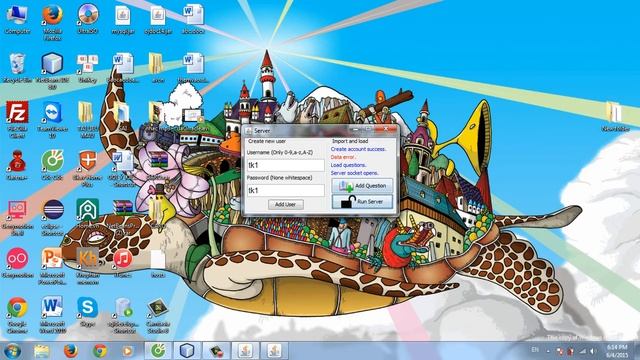The width and height of the screenshot is (640, 360).
Task: Focus the Username input field
Action: (286, 165)
